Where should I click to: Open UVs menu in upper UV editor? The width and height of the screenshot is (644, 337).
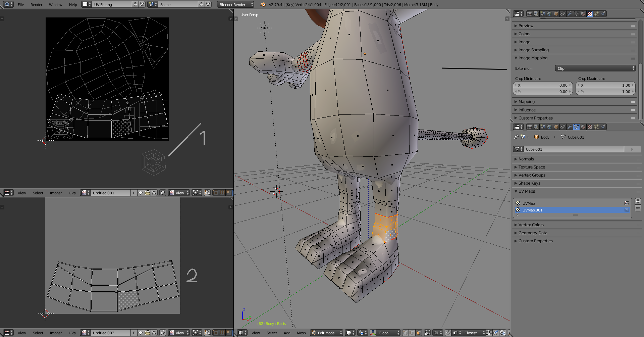tap(72, 193)
